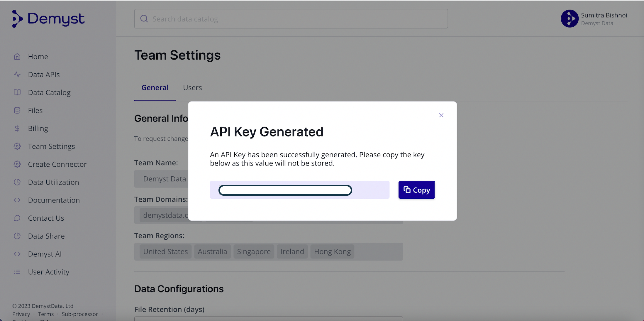Switch to the Users tab
This screenshot has width=644, height=321.
pyautogui.click(x=192, y=88)
